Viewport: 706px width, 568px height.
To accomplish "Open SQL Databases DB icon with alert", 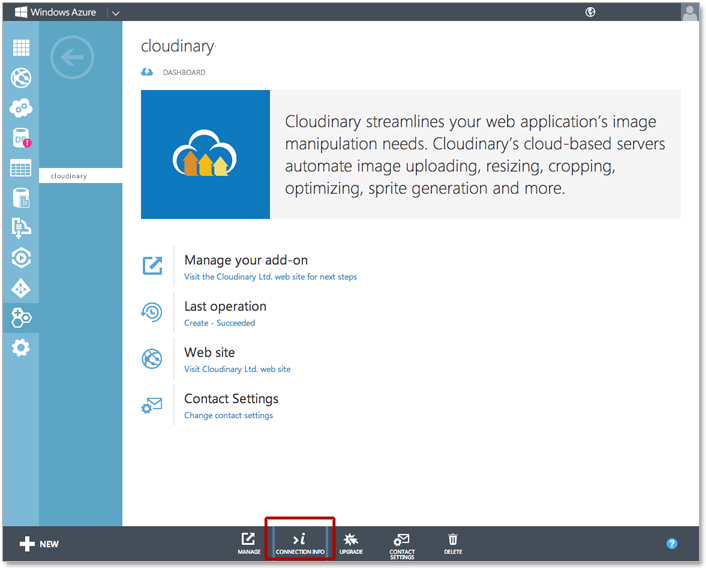I will [x=21, y=138].
